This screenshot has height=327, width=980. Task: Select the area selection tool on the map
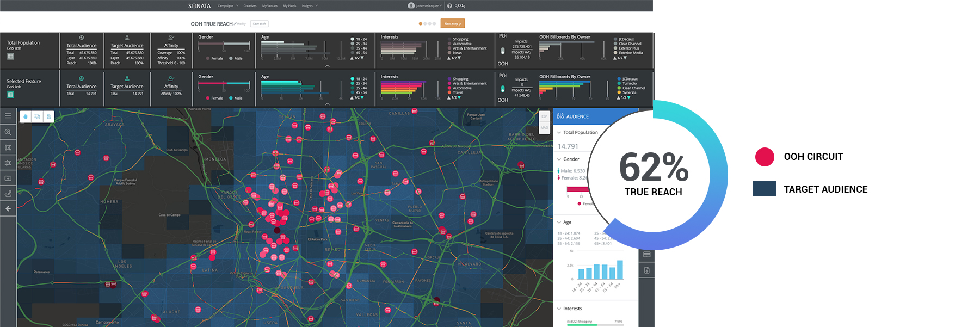click(37, 116)
